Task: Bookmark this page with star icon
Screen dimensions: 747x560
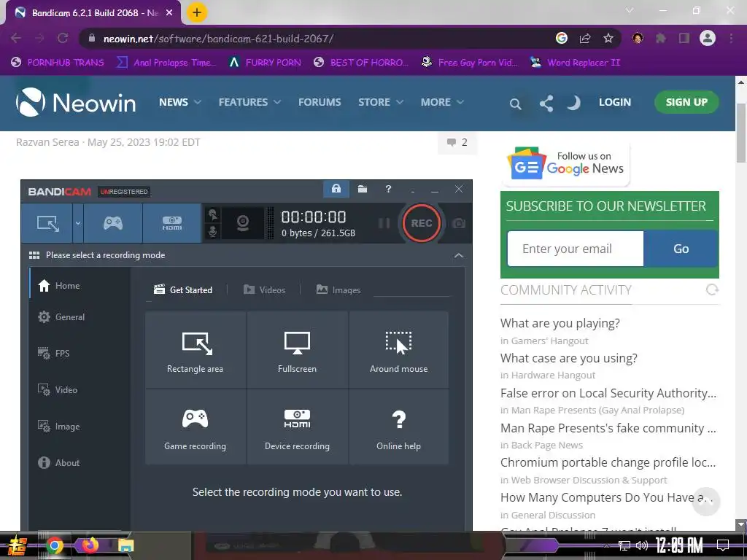Action: (608, 38)
